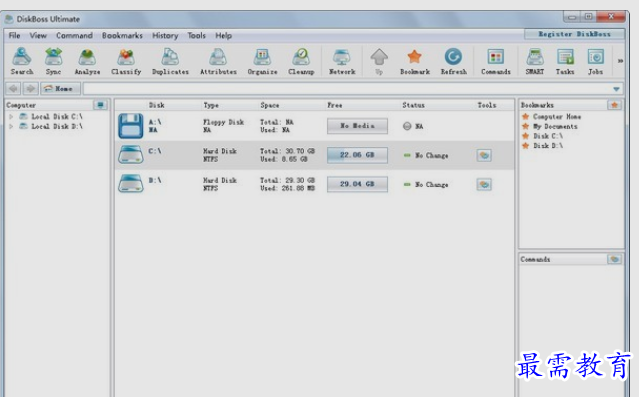Start the Classify files tool
Screen dimensions: 639x397
126,61
